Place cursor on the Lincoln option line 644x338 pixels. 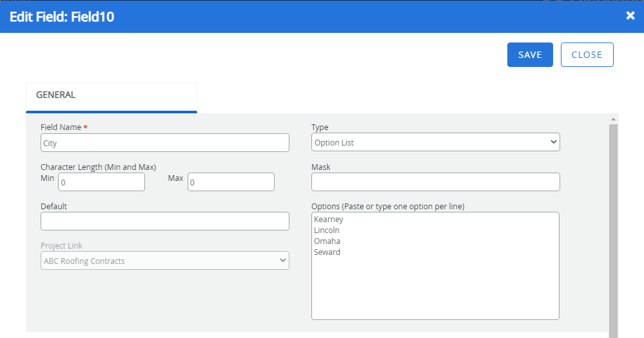pyautogui.click(x=327, y=230)
